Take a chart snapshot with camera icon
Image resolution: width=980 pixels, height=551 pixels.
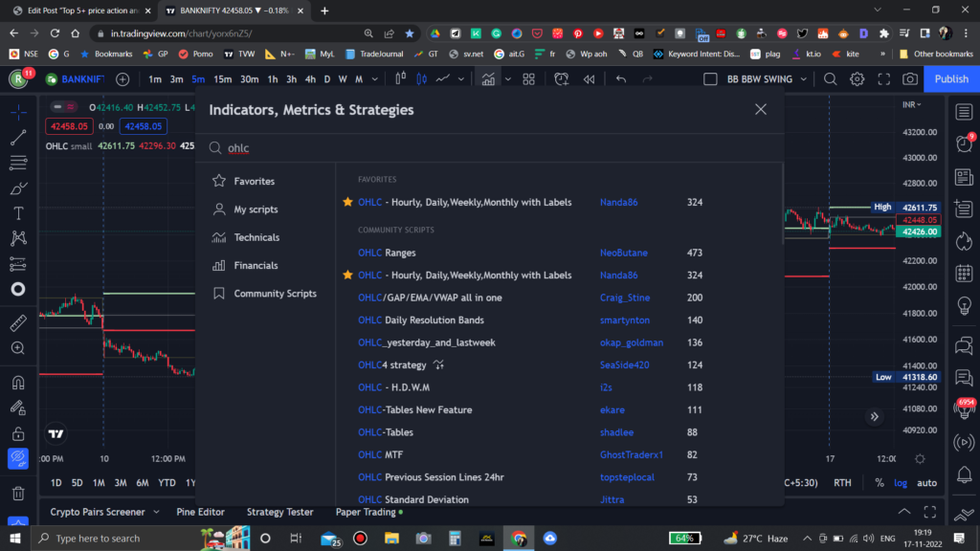point(910,79)
